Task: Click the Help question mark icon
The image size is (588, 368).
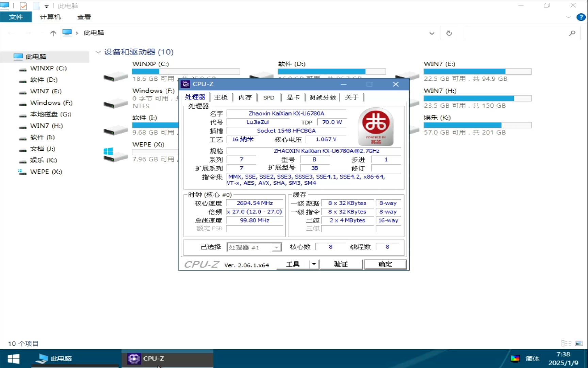Action: click(x=580, y=17)
